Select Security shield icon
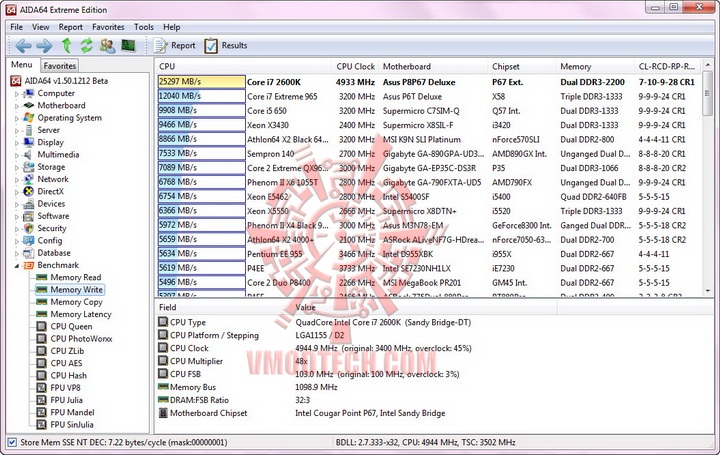The image size is (720, 455). (x=29, y=228)
